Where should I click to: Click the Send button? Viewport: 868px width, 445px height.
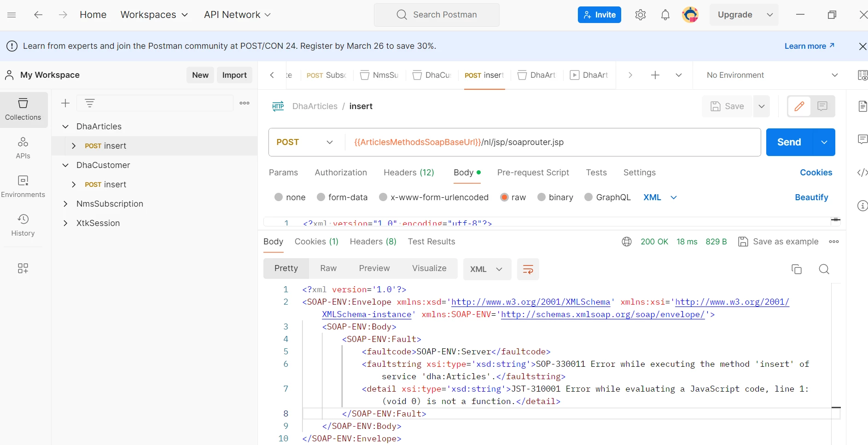789,142
